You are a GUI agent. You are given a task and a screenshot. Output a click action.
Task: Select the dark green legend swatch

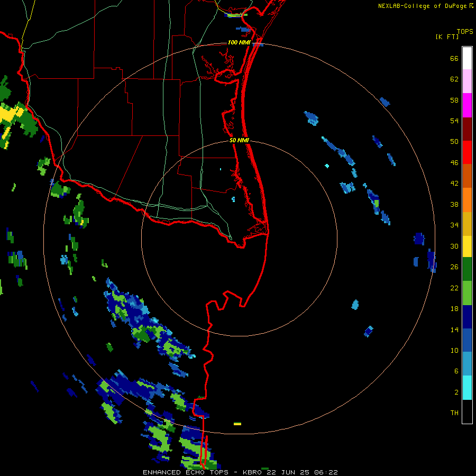click(x=467, y=269)
